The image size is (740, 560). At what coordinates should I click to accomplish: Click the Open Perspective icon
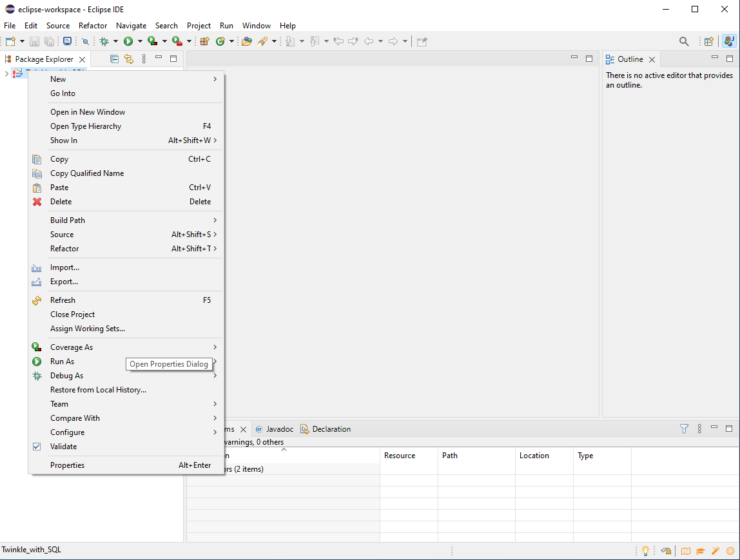(709, 41)
